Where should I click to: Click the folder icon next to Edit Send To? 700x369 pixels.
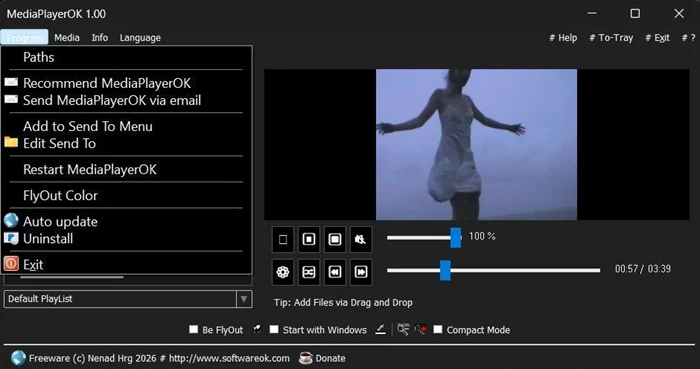point(11,142)
